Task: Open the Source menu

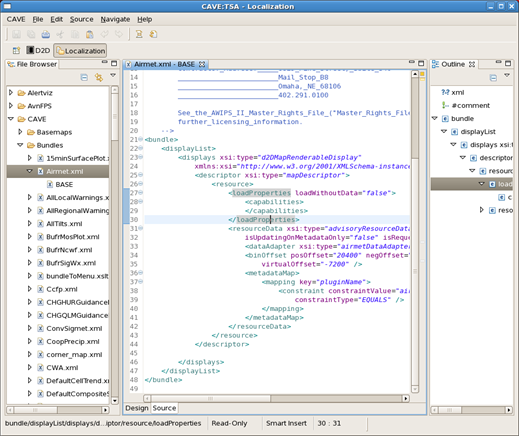Action: [x=81, y=19]
